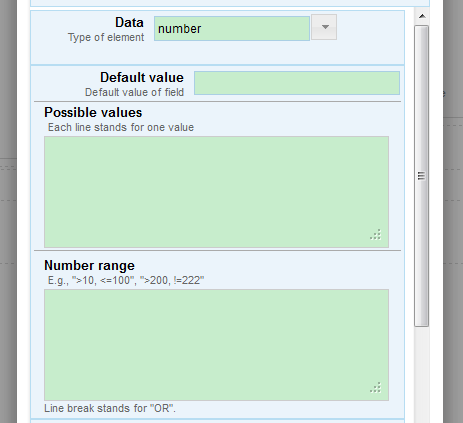
Task: Click the 'Number range' heading
Action: click(89, 266)
